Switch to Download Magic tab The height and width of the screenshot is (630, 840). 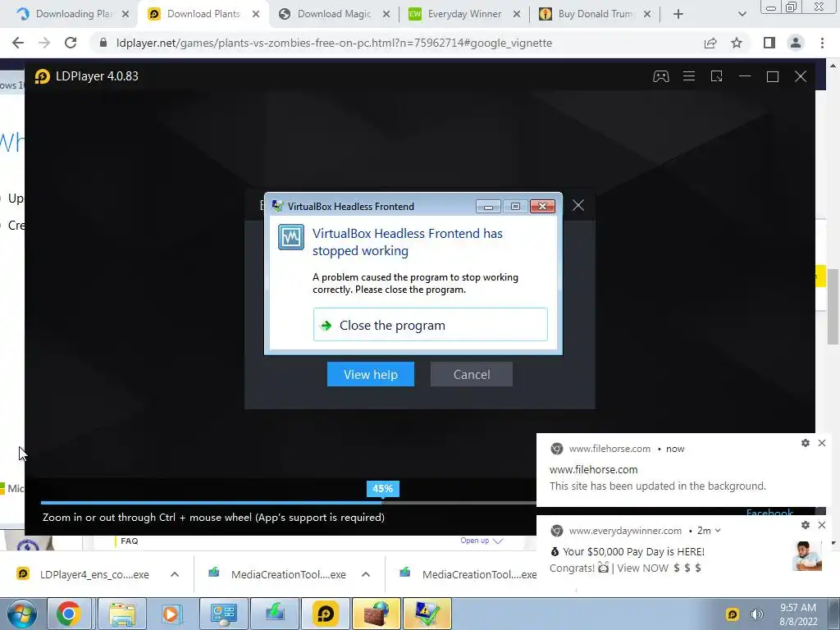click(335, 14)
